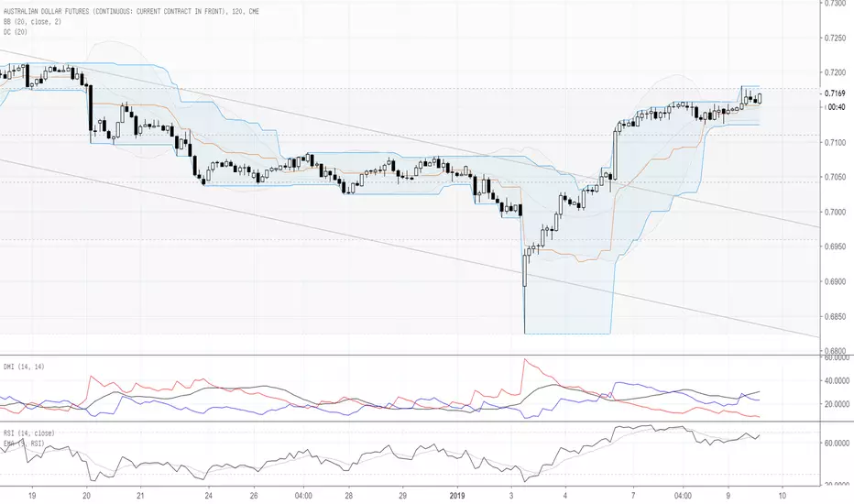Image resolution: width=854 pixels, height=504 pixels.
Task: Click the 0.7250 price axis label
Action: tap(836, 38)
